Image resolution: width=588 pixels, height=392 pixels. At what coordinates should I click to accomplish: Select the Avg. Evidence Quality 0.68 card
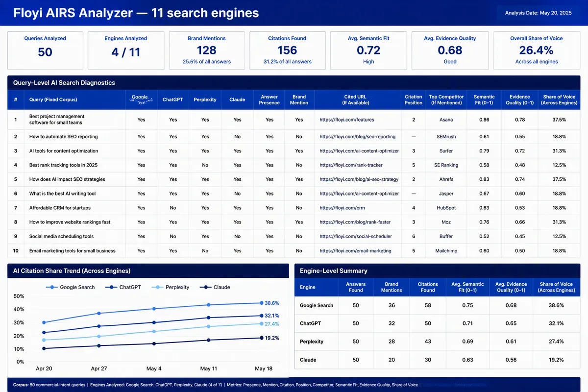point(450,50)
